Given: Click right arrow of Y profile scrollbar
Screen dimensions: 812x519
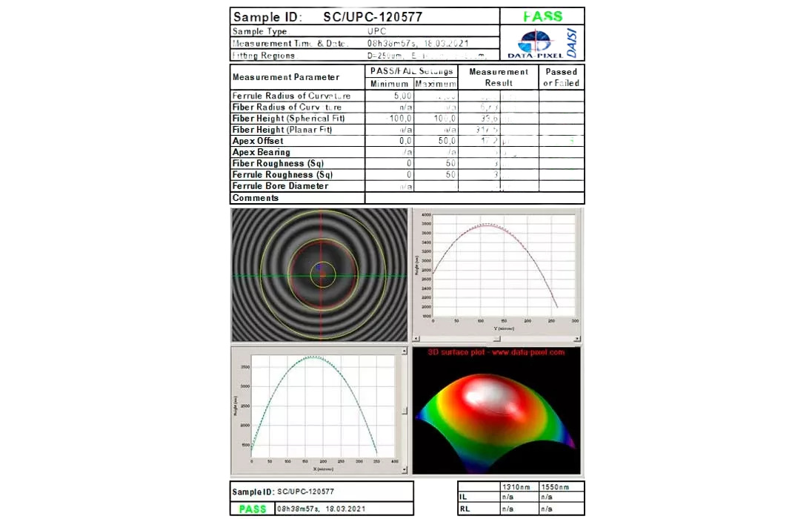Looking at the screenshot, I should [579, 339].
